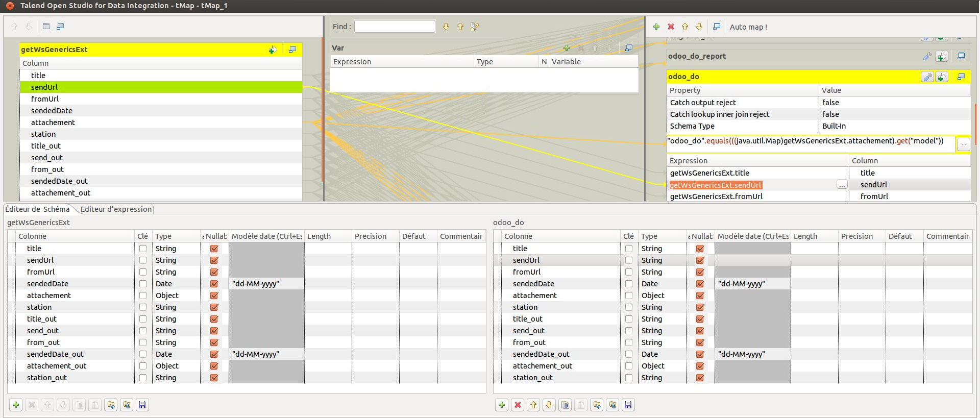Open the odoo_do table settings wrench
Viewport: 980px width, 418px height.
[x=927, y=77]
